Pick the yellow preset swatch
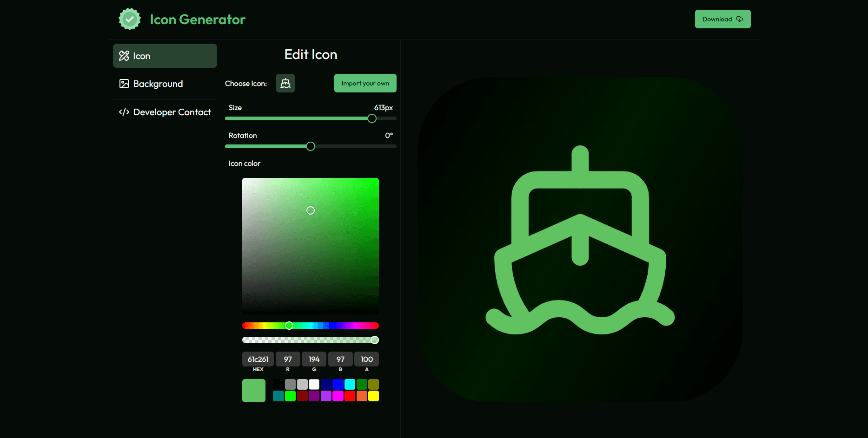 click(x=374, y=396)
